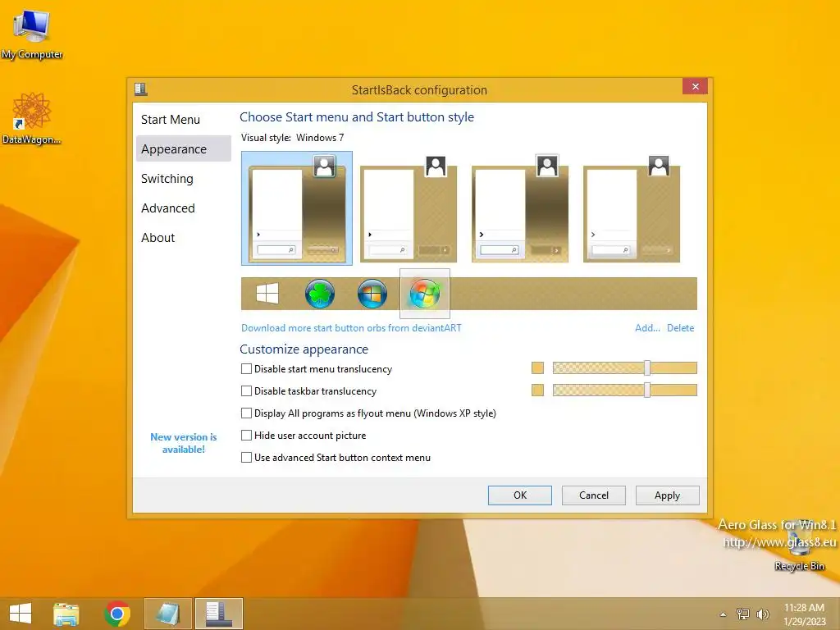Open clock showing 11:28 AM

[805, 614]
